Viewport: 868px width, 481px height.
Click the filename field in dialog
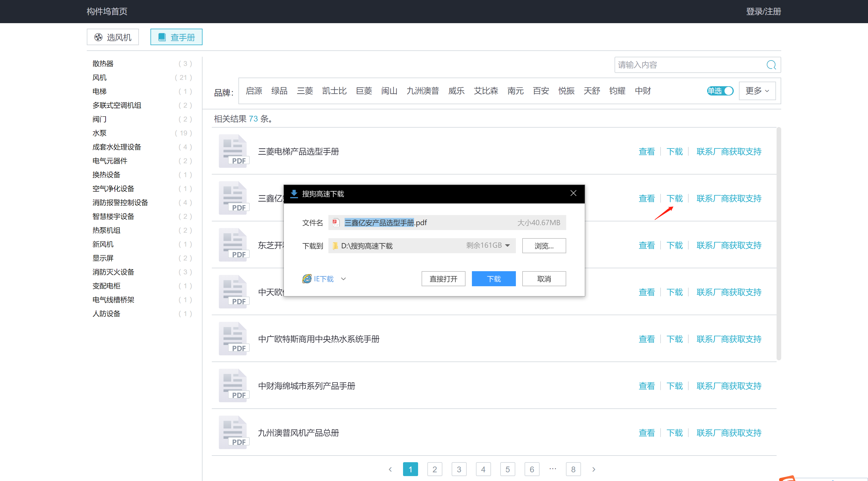point(447,223)
